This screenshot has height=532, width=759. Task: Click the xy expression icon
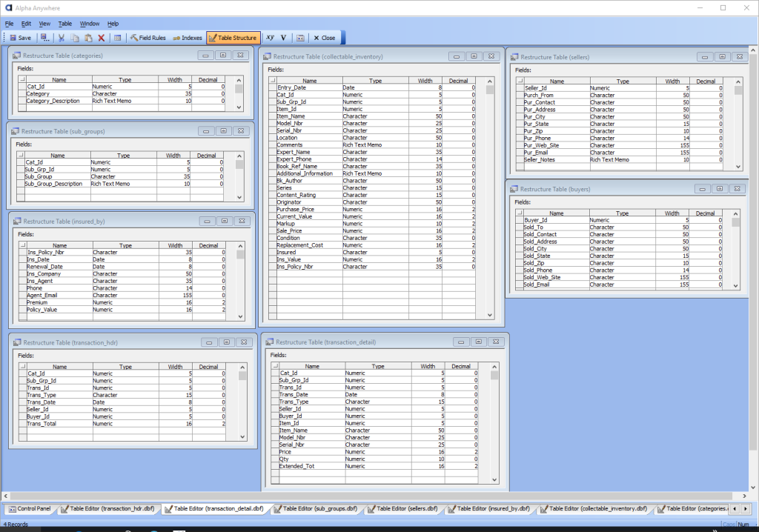click(270, 38)
